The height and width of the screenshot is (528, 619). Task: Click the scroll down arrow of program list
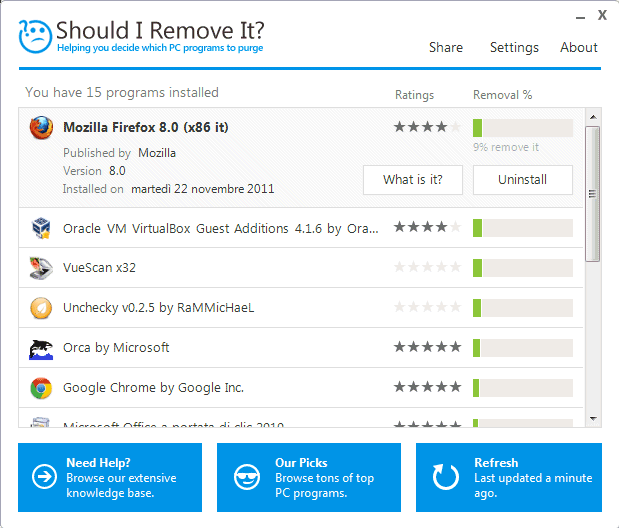593,419
